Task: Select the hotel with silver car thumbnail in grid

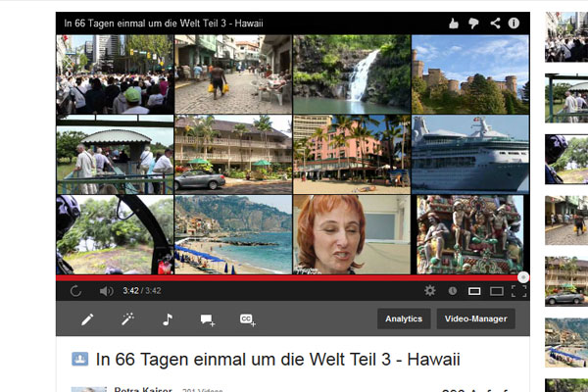Action: pos(233,154)
